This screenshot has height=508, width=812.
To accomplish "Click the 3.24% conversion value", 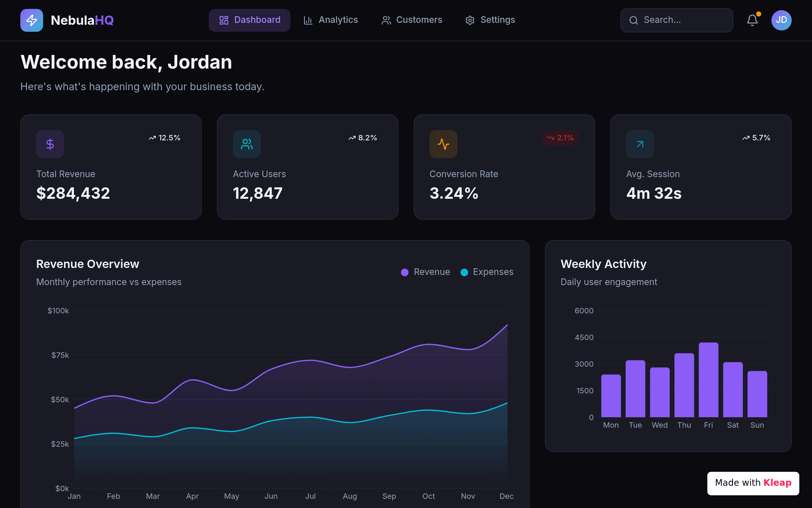I will [x=454, y=193].
